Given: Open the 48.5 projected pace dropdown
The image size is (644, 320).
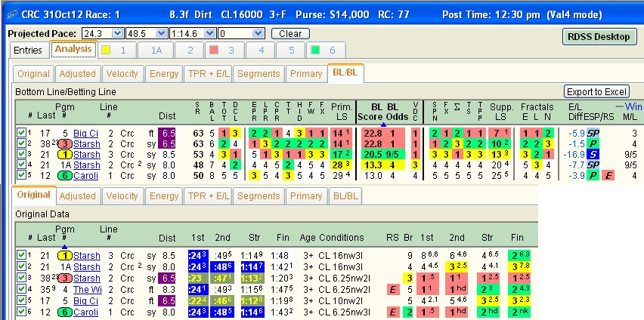Looking at the screenshot, I should point(162,33).
